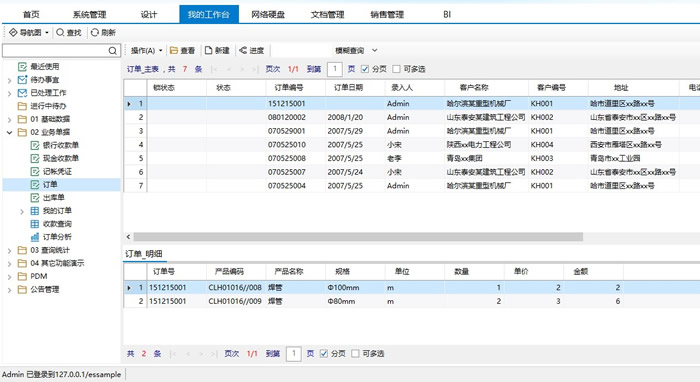Open the 导航图 dropdown arrow
This screenshot has width=700, height=382.
46,33
